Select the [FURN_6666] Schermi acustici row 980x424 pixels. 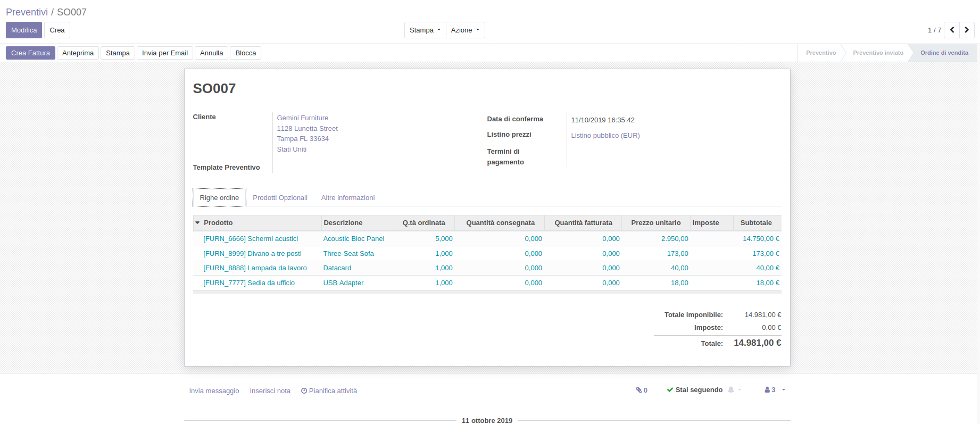tap(487, 239)
